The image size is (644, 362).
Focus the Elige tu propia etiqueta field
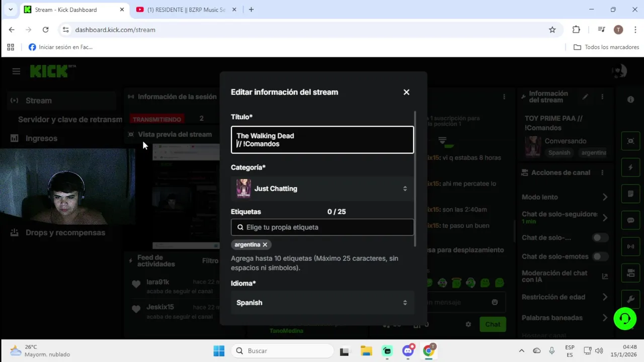(323, 227)
